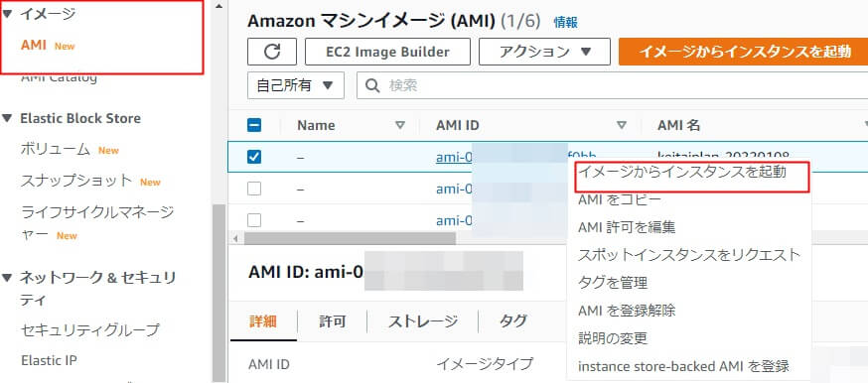The width and height of the screenshot is (868, 383).
Task: Click the sidebar vertical scrollbar thumb
Action: pos(218,293)
